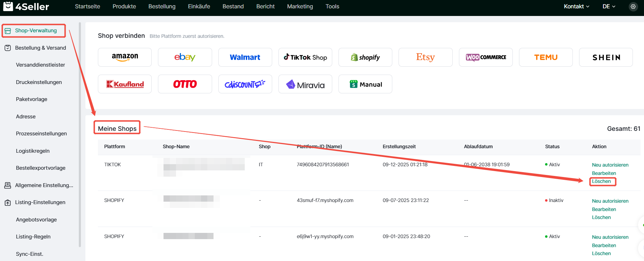This screenshot has width=644, height=261.
Task: Connect a Cdiscount shop
Action: pos(245,84)
